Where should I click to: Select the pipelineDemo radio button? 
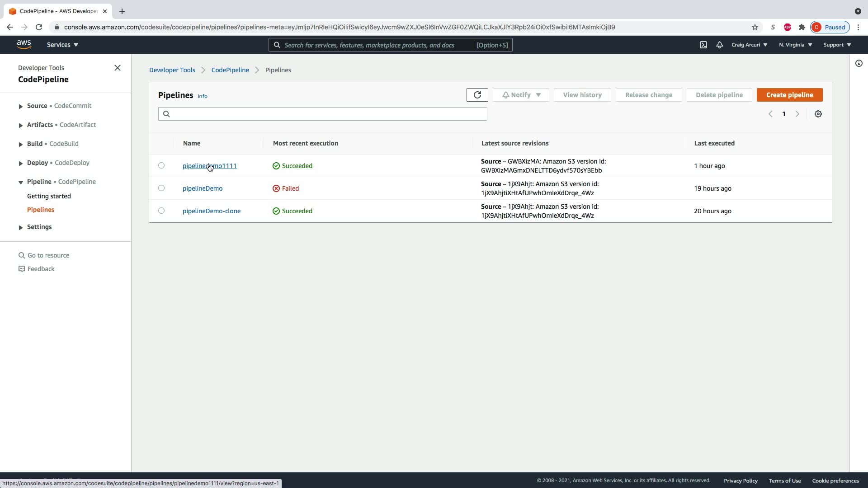tap(161, 188)
